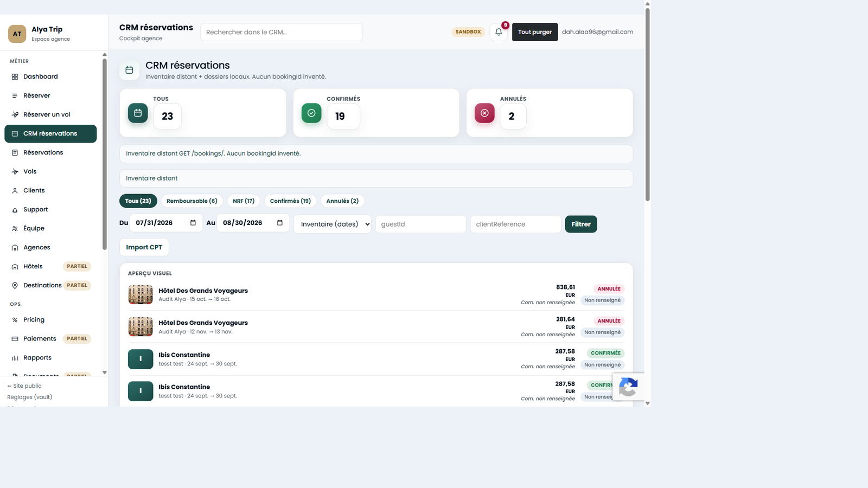Select the Confirmés (19) filter tab
Image resolution: width=868 pixels, height=488 pixels.
[x=290, y=201]
